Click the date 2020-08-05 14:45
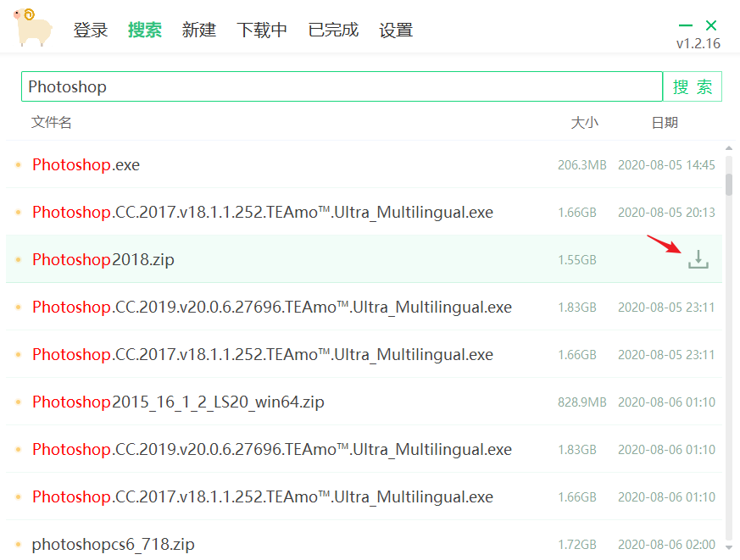Viewport: 740px width, 560px height. pyautogui.click(x=666, y=164)
